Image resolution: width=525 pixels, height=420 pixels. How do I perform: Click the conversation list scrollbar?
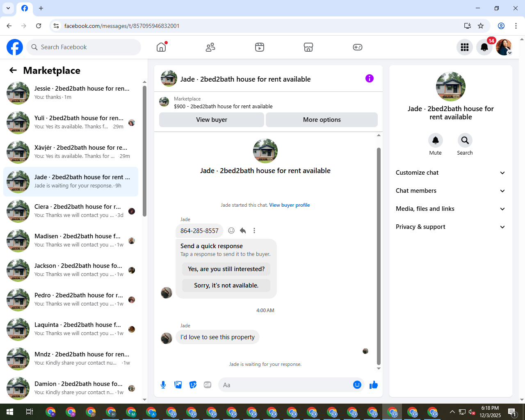click(x=144, y=151)
